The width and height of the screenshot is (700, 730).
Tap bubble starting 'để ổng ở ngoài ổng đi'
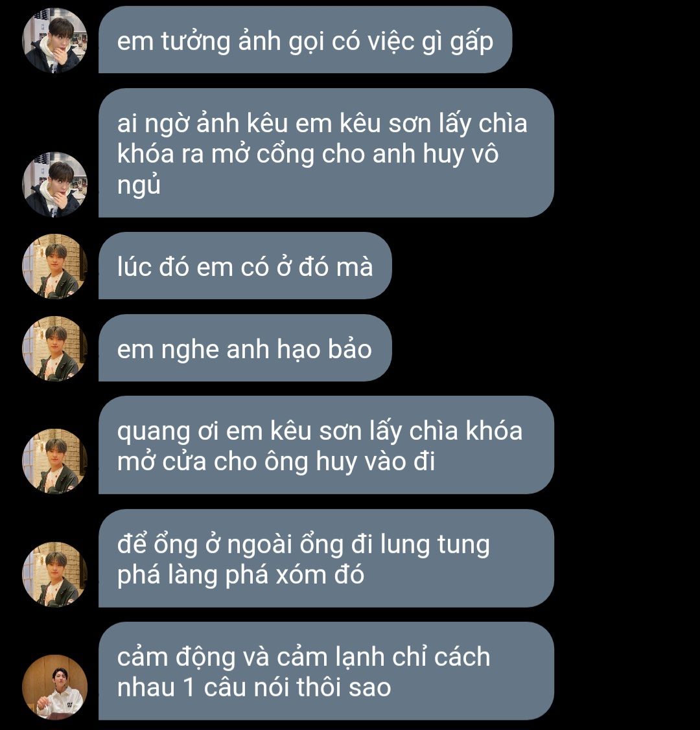326,558
